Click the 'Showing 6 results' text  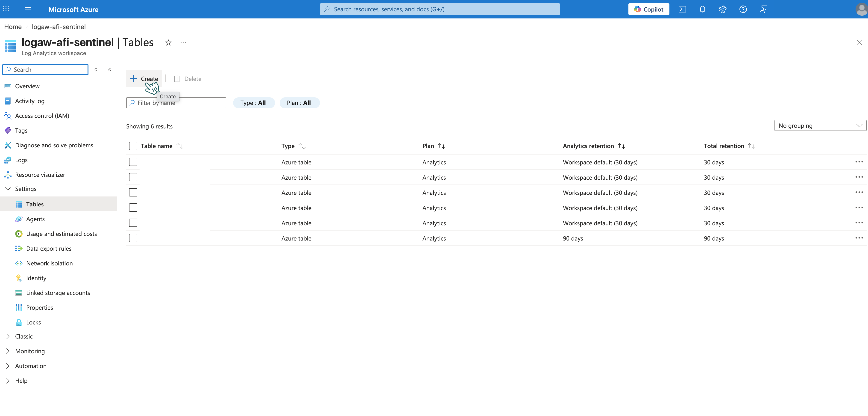149,127
